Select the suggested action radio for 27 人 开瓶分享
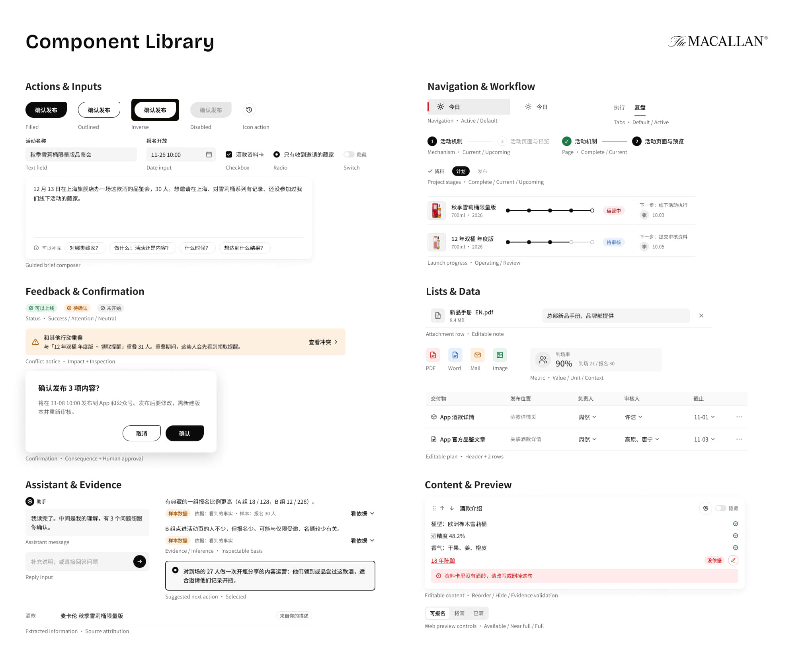Image resolution: width=812 pixels, height=659 pixels. (x=175, y=570)
